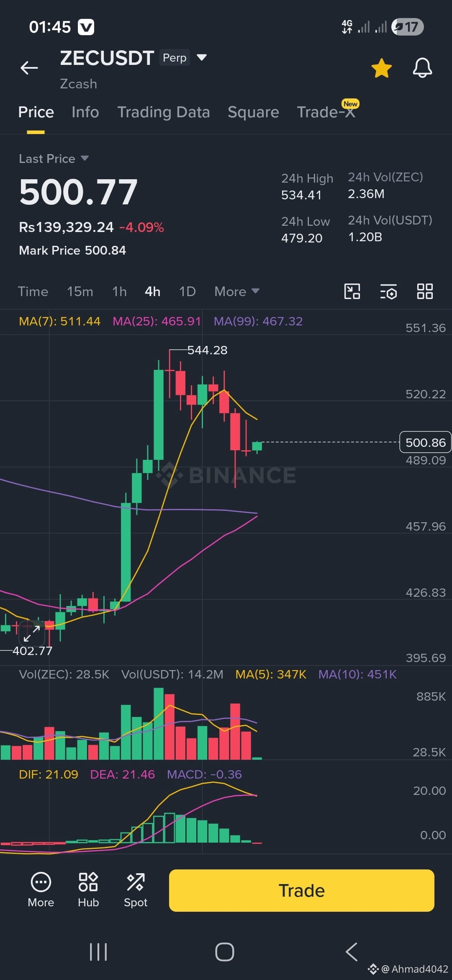Open Android recent apps button
This screenshot has width=452, height=980.
pos(98,952)
